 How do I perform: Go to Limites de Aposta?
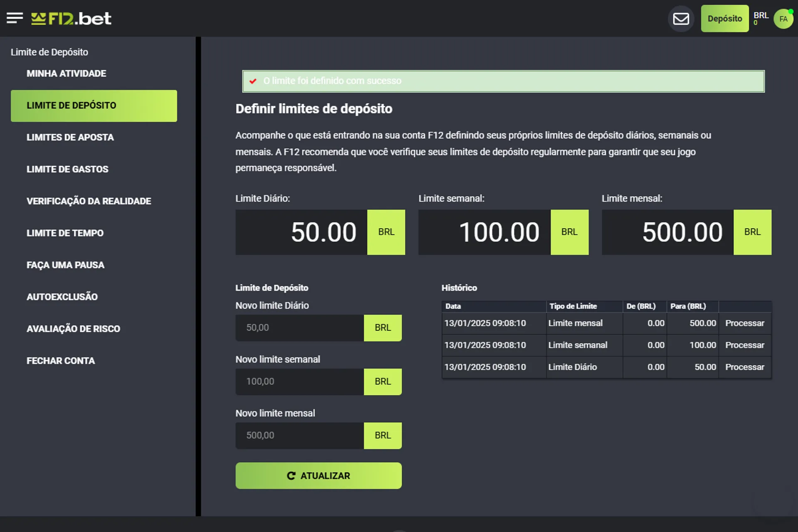pos(70,138)
